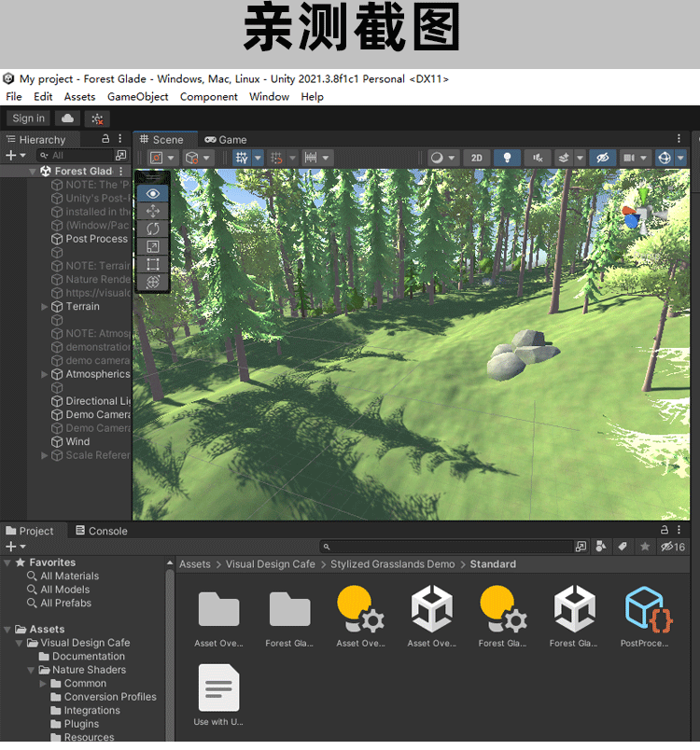Select the View (eye) tool in Scene overlay
The height and width of the screenshot is (750, 700).
[153, 194]
